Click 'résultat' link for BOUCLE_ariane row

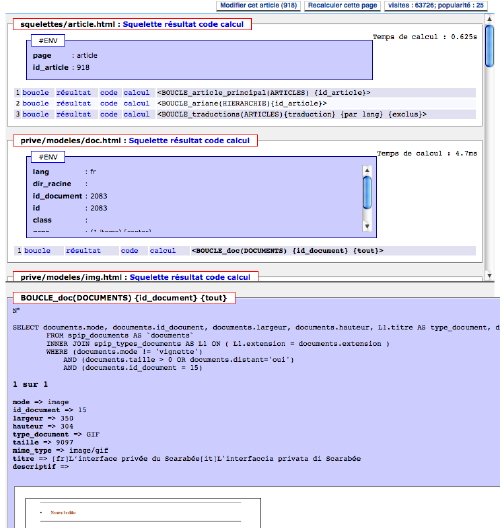pos(73,103)
